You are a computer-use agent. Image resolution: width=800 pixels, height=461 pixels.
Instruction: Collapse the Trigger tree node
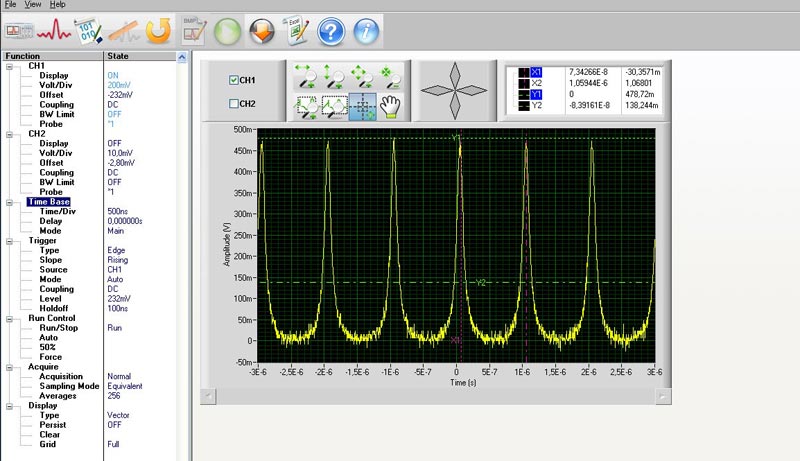(x=9, y=241)
